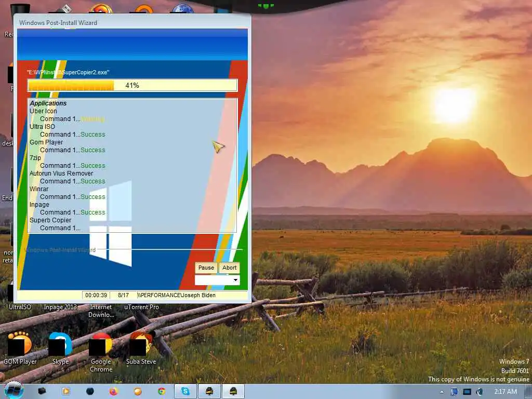Open the 2:17 AM taskbar clock

click(x=506, y=392)
